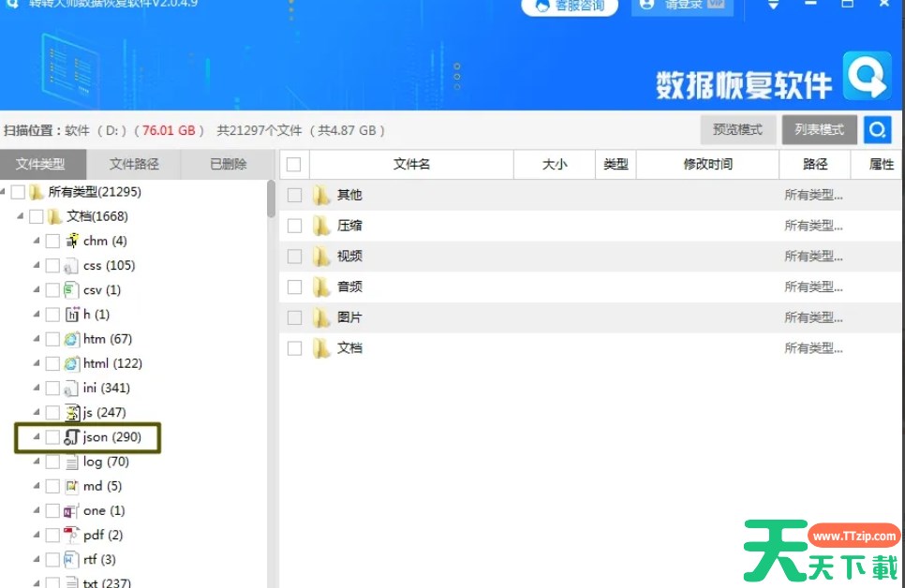The height and width of the screenshot is (588, 905).
Task: Collapse the 文档(1668) tree node
Action: (x=21, y=216)
